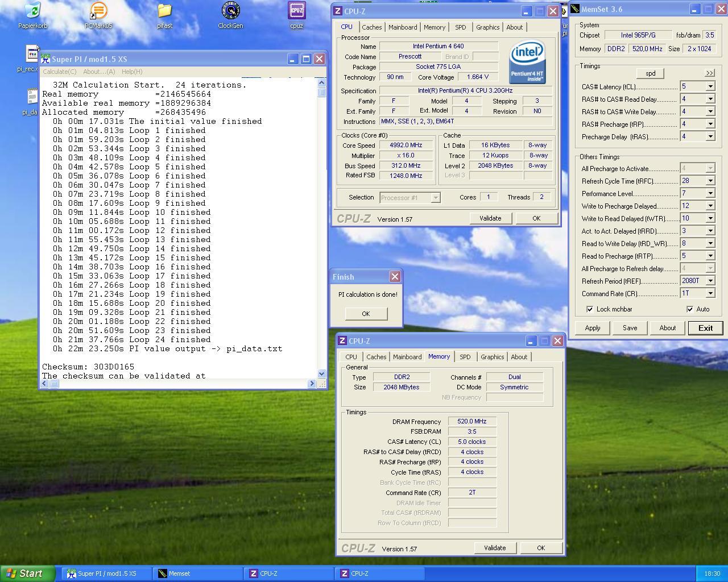Open Performance Level dropdown
This screenshot has width=728, height=582.
[710, 193]
